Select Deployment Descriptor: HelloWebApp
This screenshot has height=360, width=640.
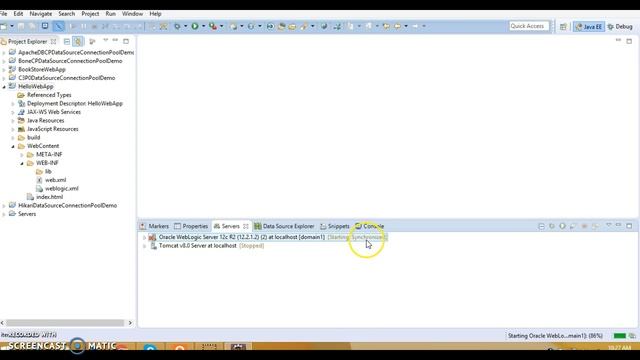[75, 104]
